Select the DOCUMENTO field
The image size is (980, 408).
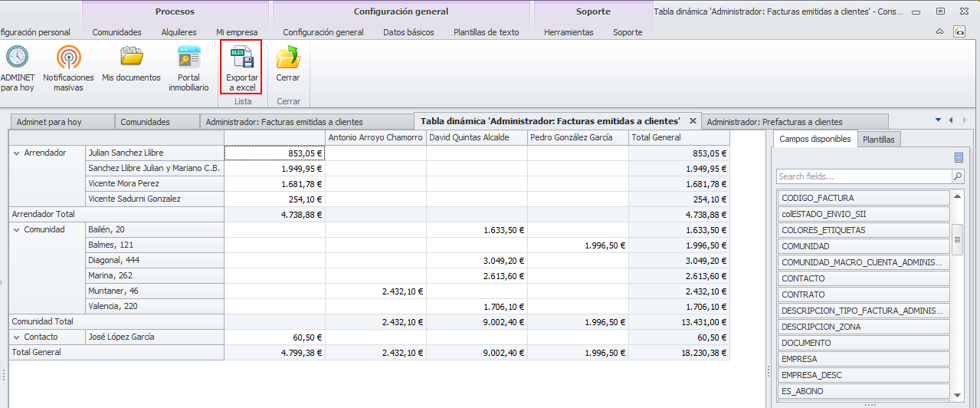(864, 343)
